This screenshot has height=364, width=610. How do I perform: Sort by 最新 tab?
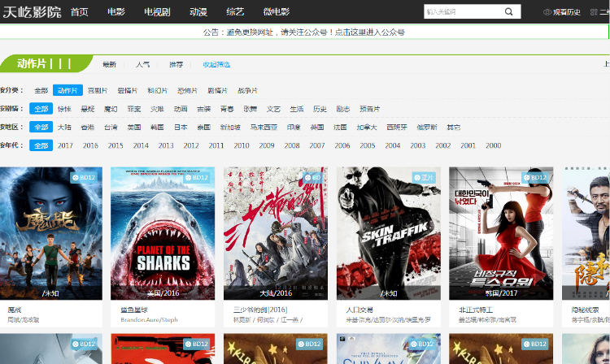coord(109,64)
